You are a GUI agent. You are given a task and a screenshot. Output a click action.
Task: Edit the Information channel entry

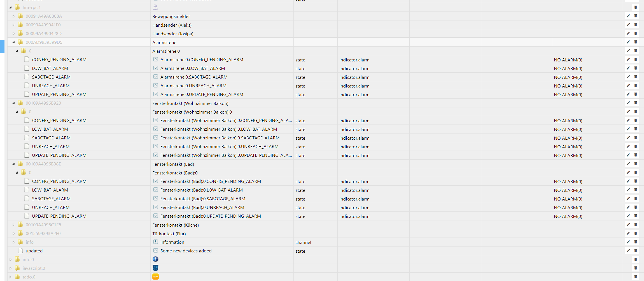click(628, 242)
